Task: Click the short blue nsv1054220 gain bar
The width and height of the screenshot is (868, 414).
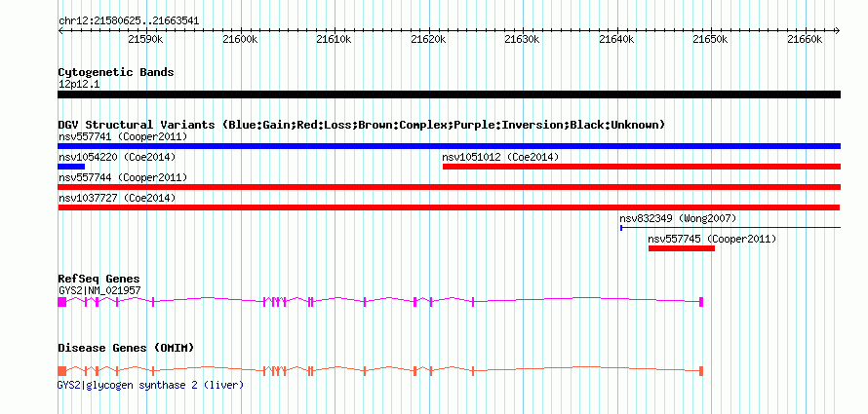Action: [x=71, y=167]
